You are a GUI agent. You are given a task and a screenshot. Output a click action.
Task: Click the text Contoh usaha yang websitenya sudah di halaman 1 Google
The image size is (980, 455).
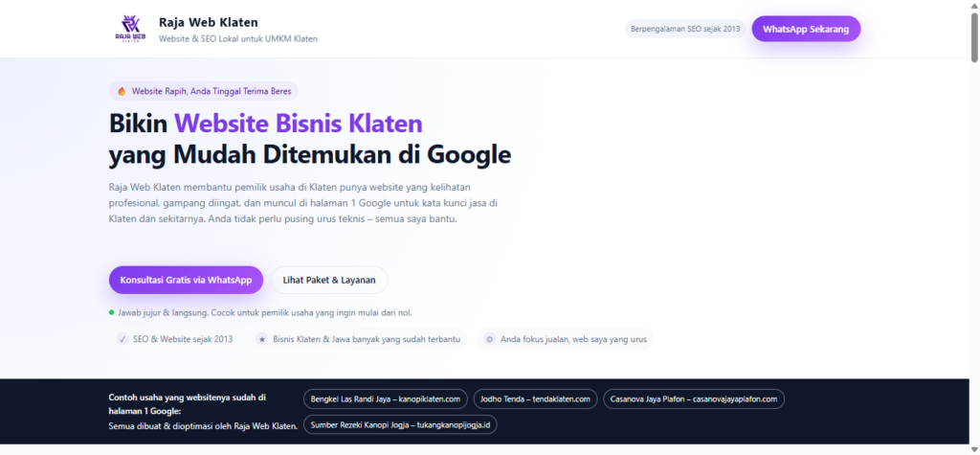[188, 403]
